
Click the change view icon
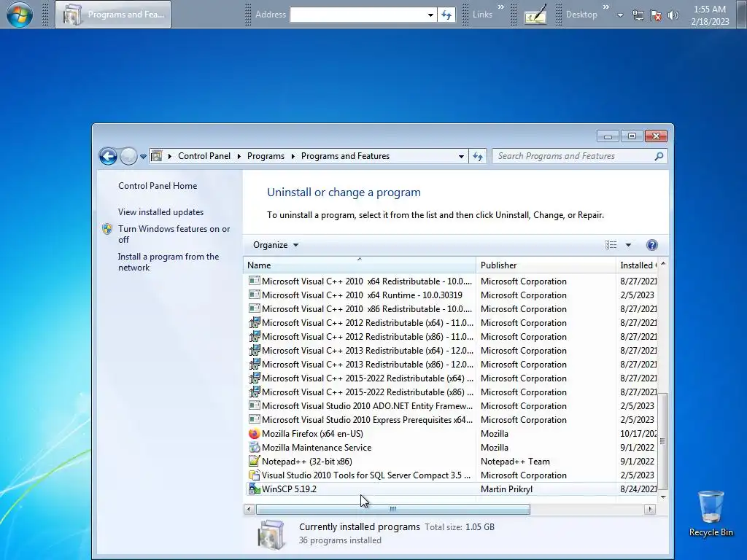(611, 245)
